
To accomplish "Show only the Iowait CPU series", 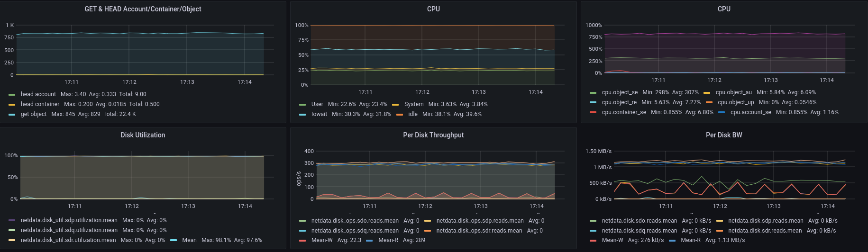I will [x=319, y=114].
